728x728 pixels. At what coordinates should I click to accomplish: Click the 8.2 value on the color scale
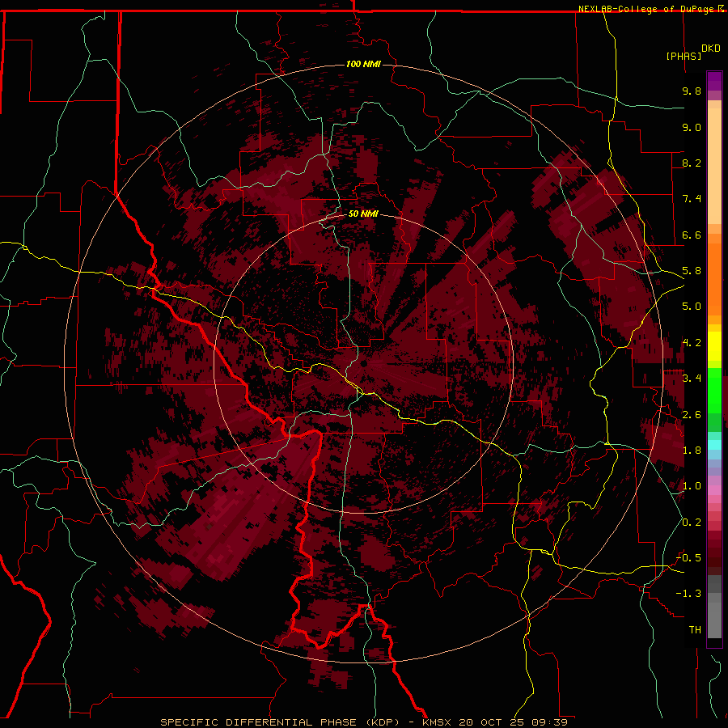pos(692,163)
